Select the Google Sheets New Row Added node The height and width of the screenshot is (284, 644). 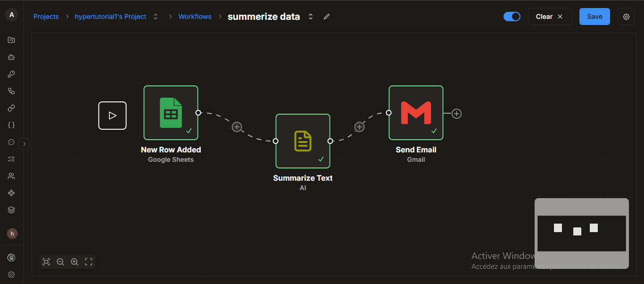point(171,113)
